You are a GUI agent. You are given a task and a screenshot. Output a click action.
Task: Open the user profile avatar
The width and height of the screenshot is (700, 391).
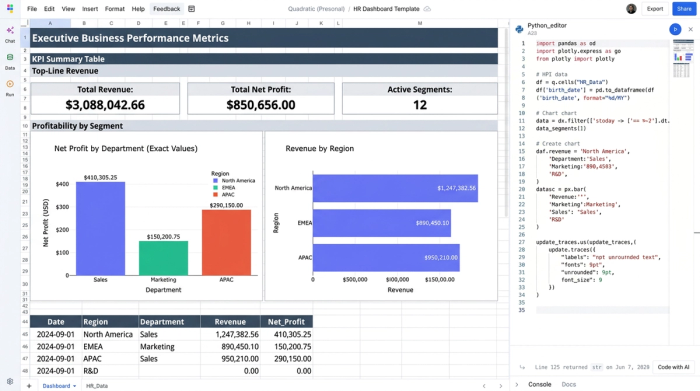tap(631, 9)
